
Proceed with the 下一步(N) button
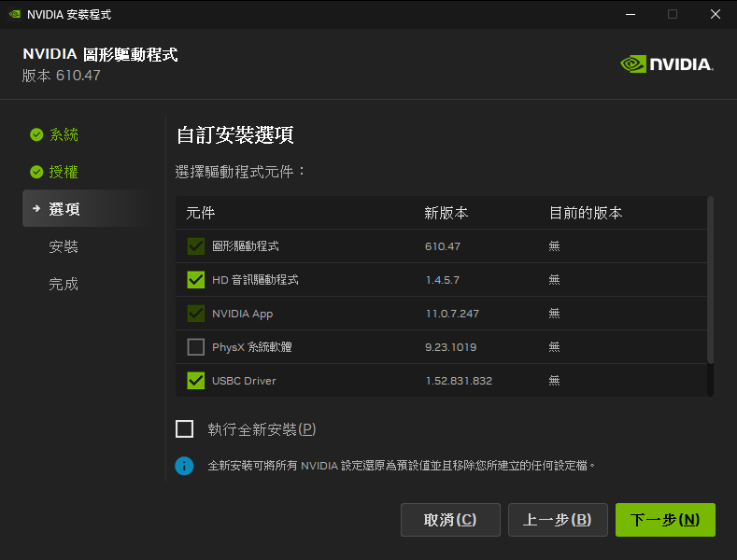pos(665,520)
